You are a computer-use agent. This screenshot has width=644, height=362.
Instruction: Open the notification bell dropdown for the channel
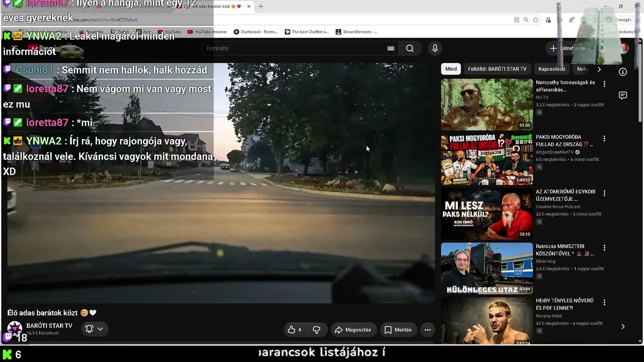[95, 329]
